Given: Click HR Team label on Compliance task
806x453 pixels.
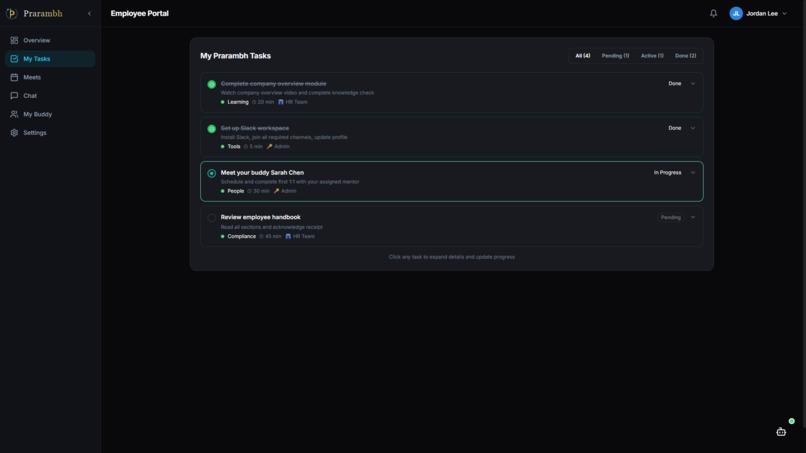Looking at the screenshot, I should (300, 237).
